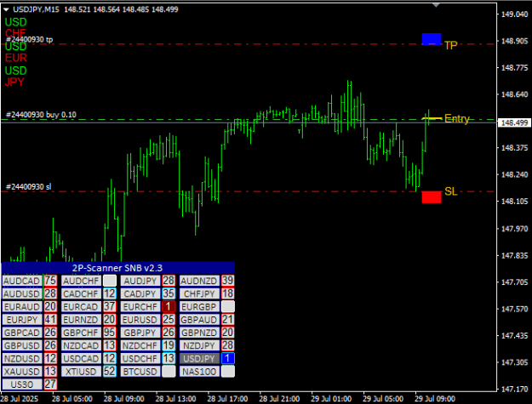The image size is (532, 404).
Task: Click the highlighted USDJPY scanner button
Action: 199,358
